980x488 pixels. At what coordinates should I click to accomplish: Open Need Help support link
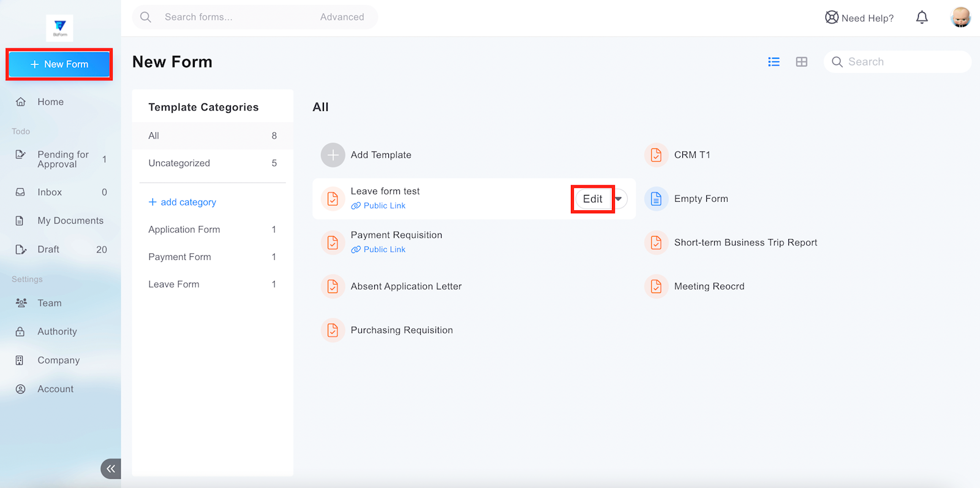pyautogui.click(x=859, y=18)
